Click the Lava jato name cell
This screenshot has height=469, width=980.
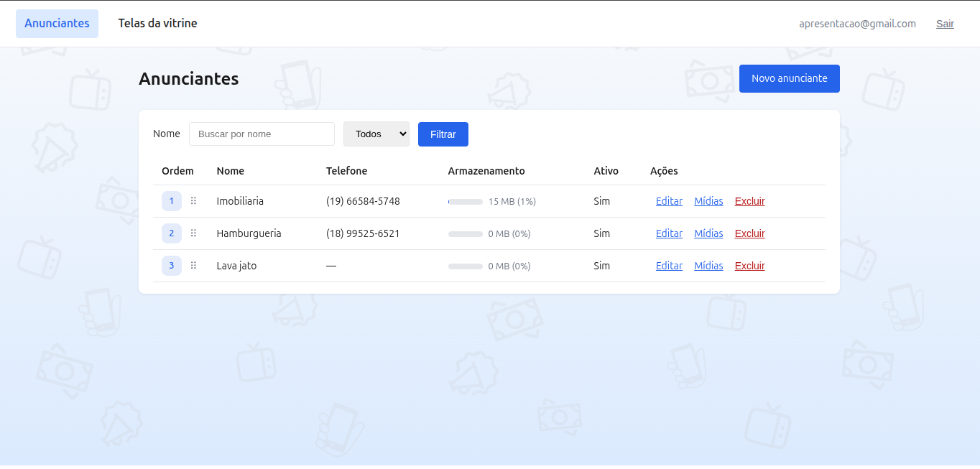[x=236, y=266]
